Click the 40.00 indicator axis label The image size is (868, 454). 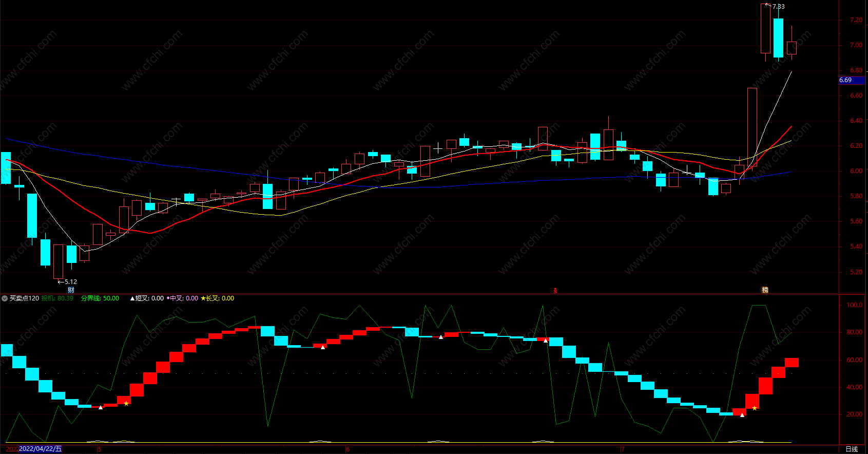point(855,387)
